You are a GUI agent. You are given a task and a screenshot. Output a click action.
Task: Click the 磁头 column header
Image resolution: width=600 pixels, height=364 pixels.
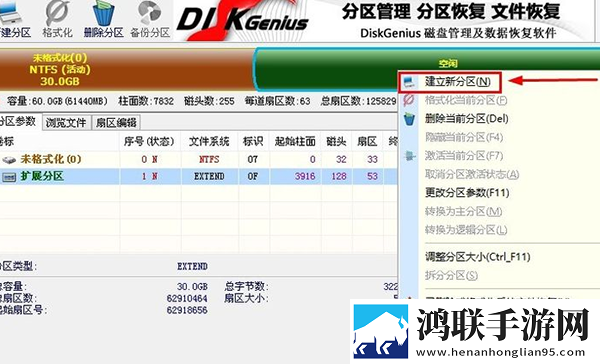point(336,142)
